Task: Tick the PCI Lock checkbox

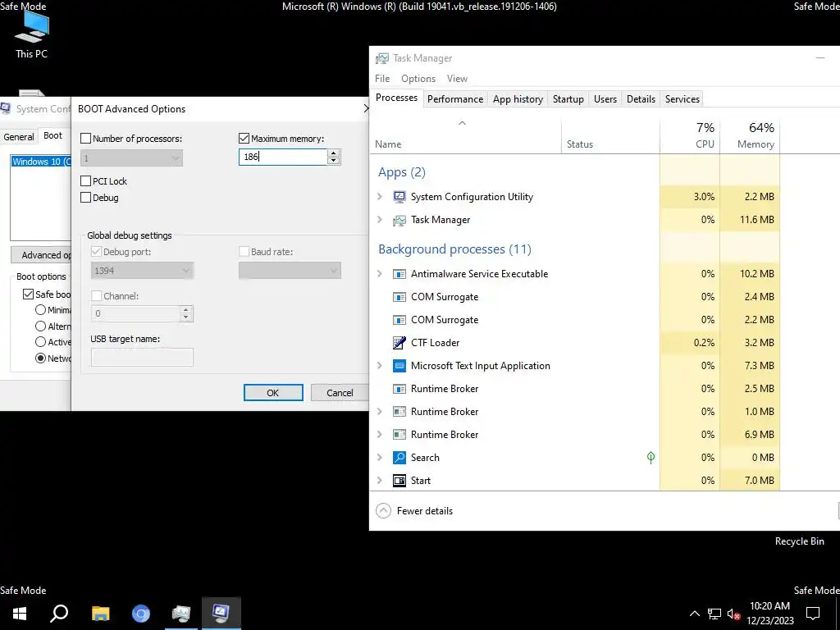Action: 85,181
